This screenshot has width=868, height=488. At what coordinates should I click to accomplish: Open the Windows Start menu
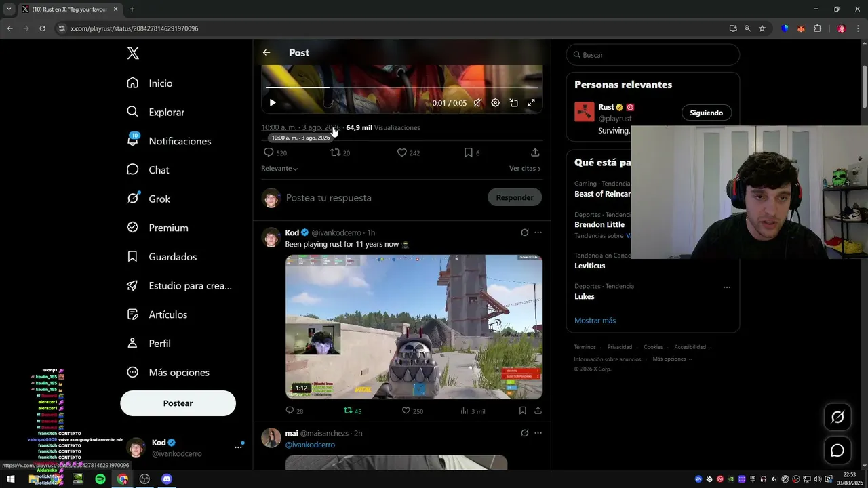[11, 479]
